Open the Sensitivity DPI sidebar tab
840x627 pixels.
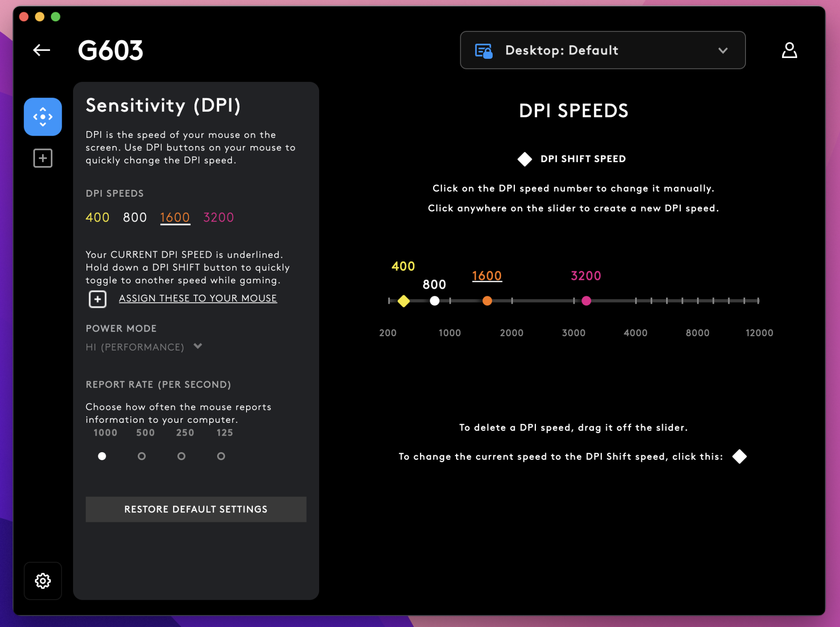[x=43, y=117]
